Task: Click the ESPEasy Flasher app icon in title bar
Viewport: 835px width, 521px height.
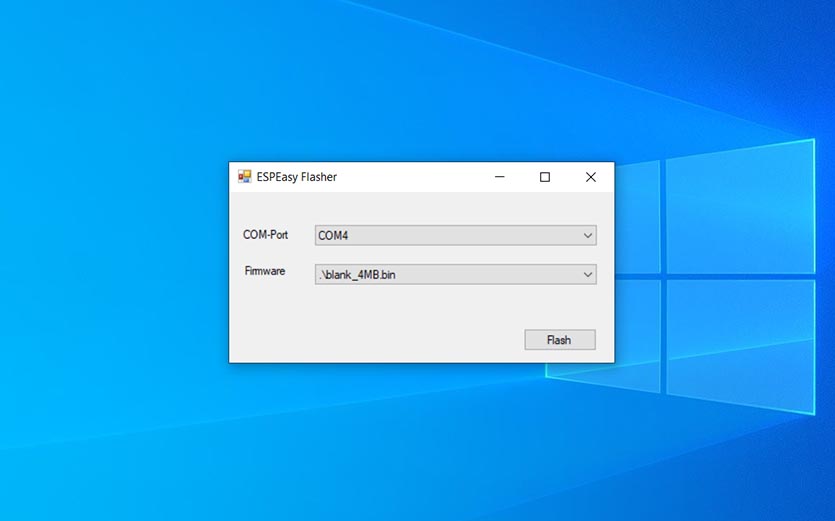Action: click(x=244, y=177)
